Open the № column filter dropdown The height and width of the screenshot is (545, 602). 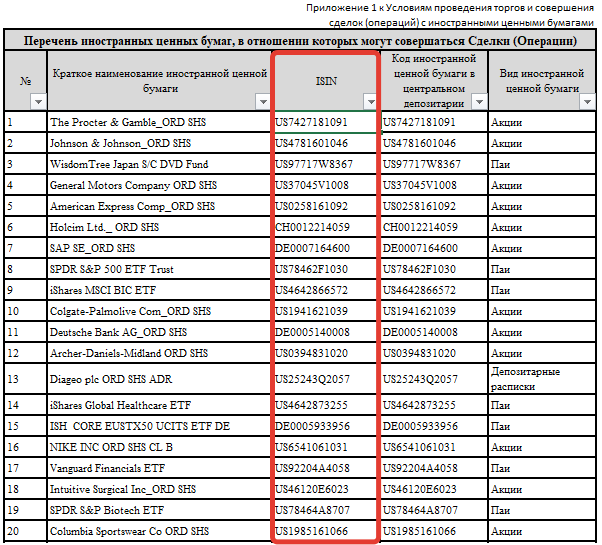(x=38, y=102)
